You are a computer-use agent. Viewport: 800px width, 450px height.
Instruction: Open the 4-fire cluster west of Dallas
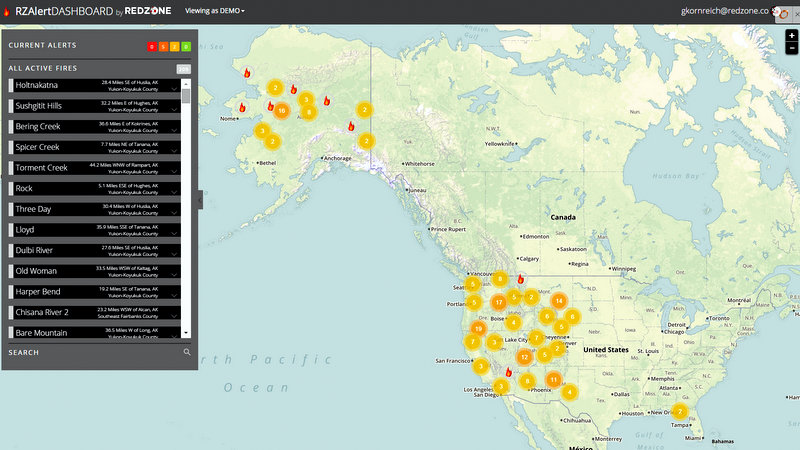tap(569, 392)
